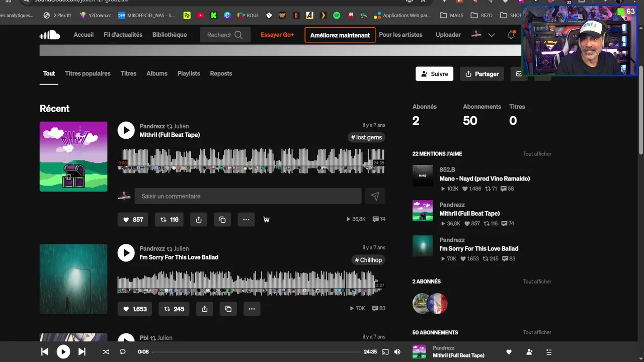This screenshot has height=362, width=644.
Task: Click inside Mithril waveform
Action: tap(252, 161)
